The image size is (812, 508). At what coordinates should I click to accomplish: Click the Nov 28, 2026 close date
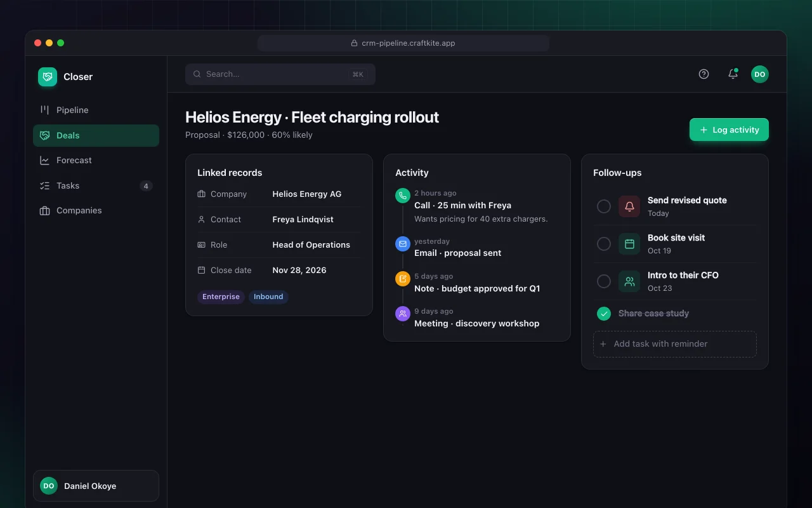coord(299,271)
